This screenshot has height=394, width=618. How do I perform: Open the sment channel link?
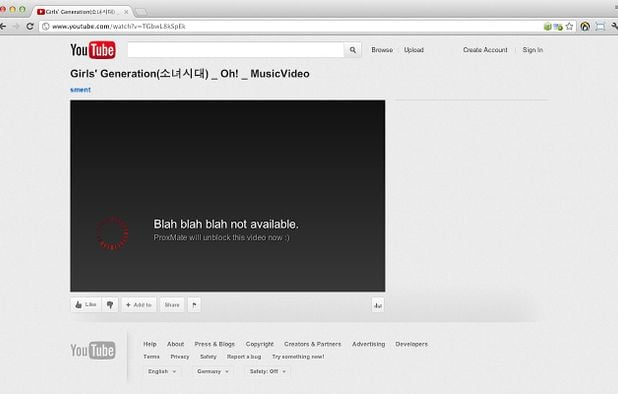[80, 90]
